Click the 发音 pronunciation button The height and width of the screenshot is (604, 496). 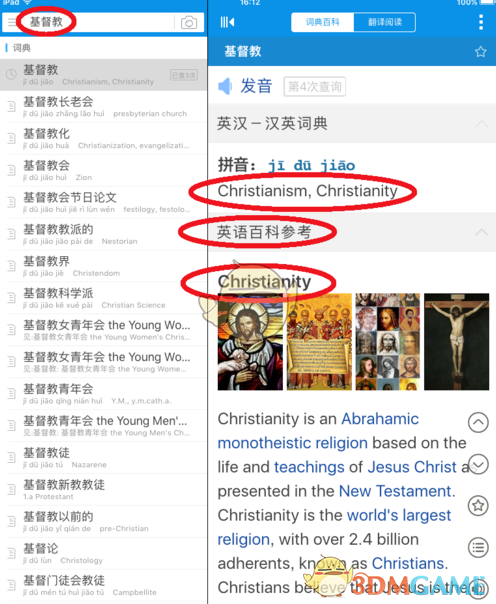[256, 86]
